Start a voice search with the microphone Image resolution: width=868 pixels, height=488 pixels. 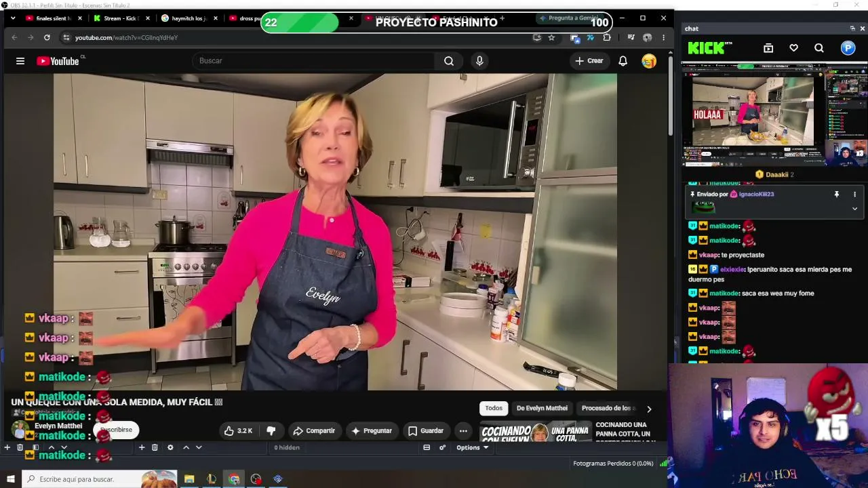479,61
